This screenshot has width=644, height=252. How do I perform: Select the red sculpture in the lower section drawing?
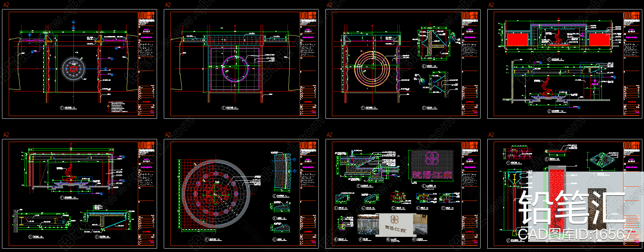click(546, 87)
